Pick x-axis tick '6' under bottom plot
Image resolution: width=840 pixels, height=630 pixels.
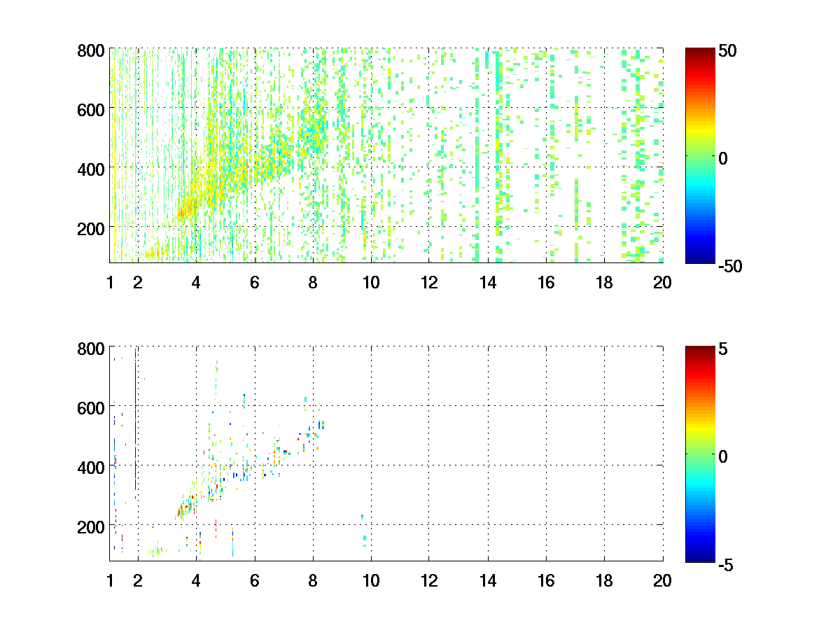tap(255, 580)
